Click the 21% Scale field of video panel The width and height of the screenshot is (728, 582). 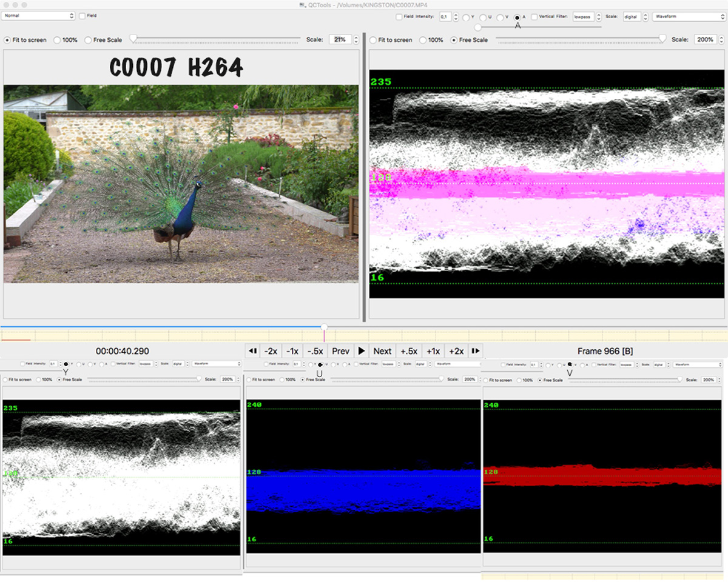click(340, 39)
